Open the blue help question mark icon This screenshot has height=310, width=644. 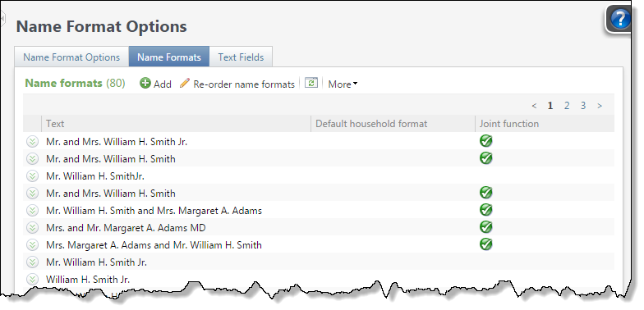[619, 20]
